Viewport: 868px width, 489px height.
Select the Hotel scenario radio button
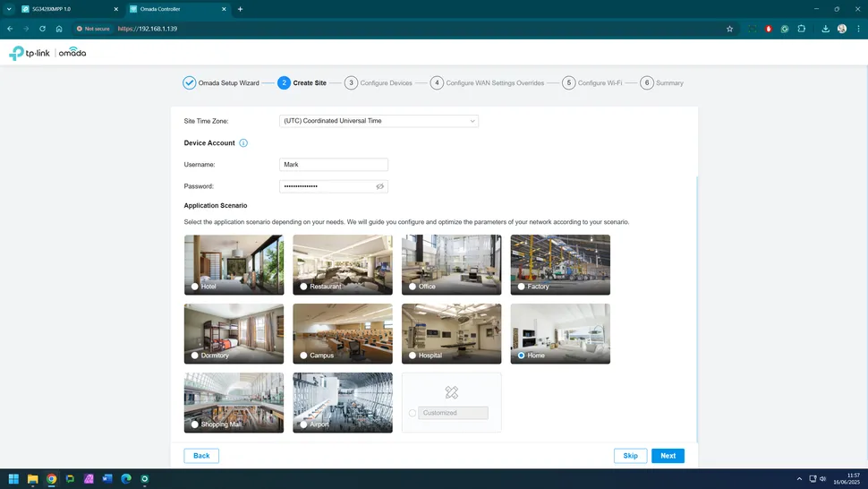(195, 287)
